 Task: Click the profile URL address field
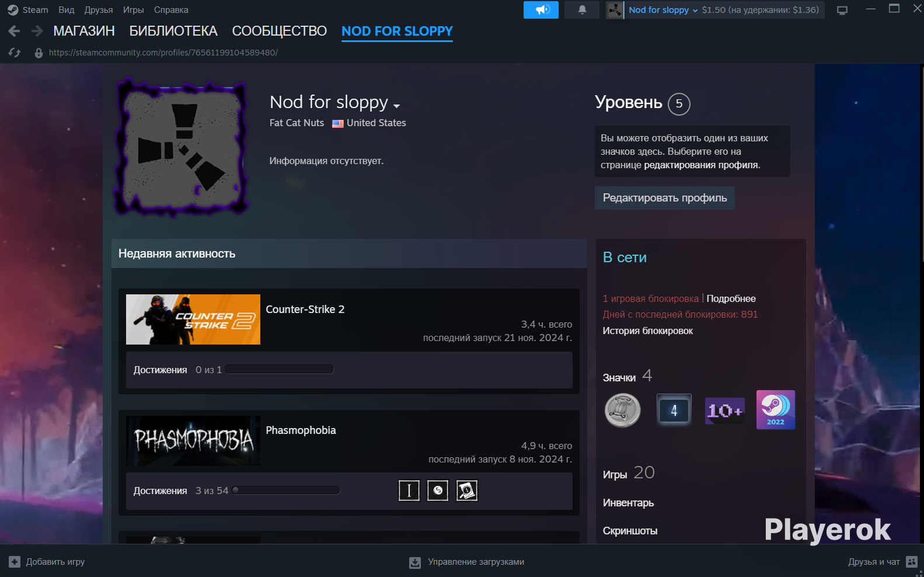(163, 53)
